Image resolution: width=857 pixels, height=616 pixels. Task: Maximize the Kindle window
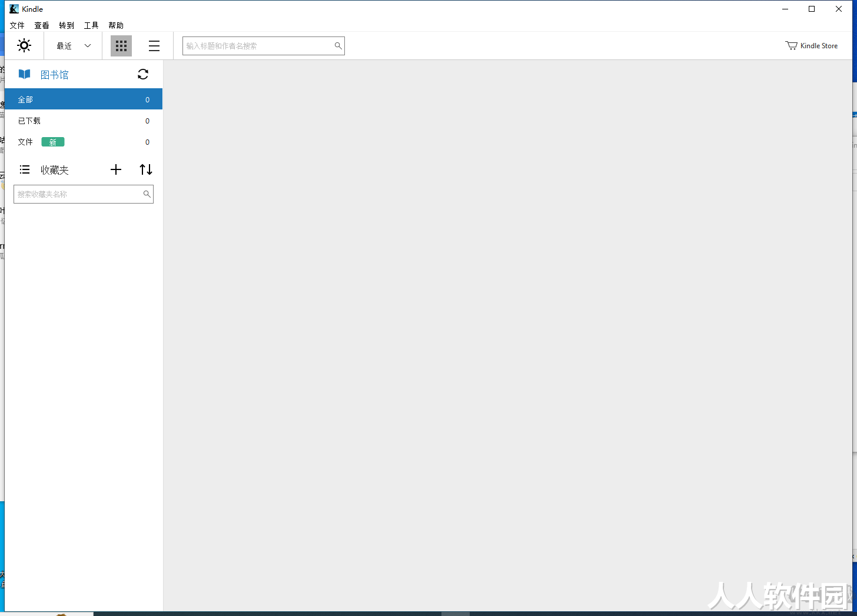pyautogui.click(x=812, y=9)
